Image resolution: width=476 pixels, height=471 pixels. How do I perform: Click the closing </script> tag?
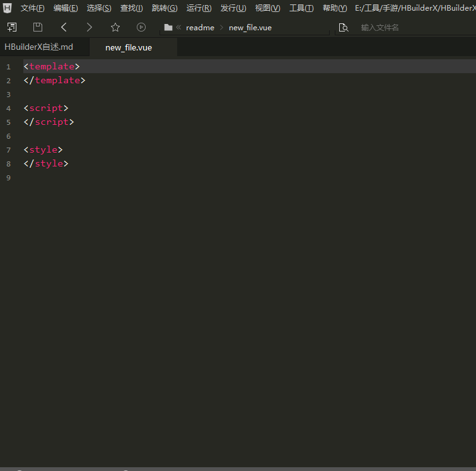click(49, 122)
